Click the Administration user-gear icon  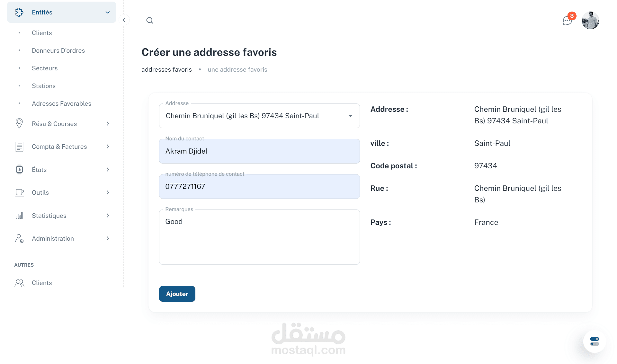click(x=19, y=238)
